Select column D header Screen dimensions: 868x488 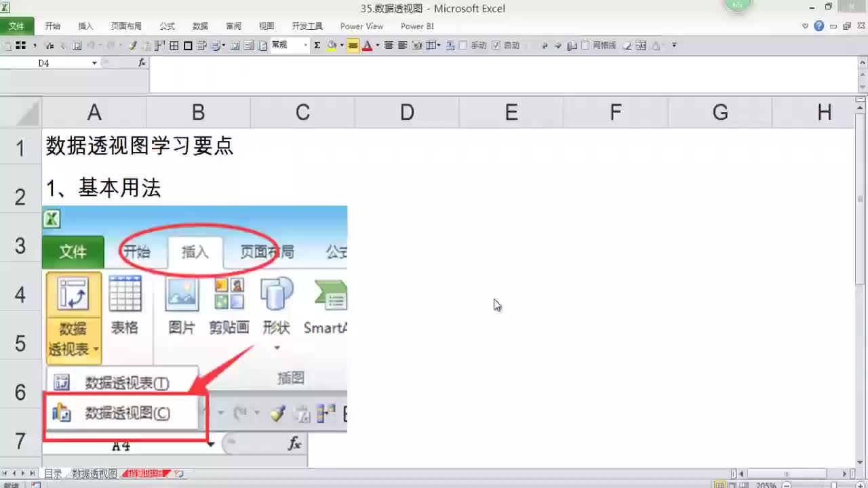tap(407, 113)
